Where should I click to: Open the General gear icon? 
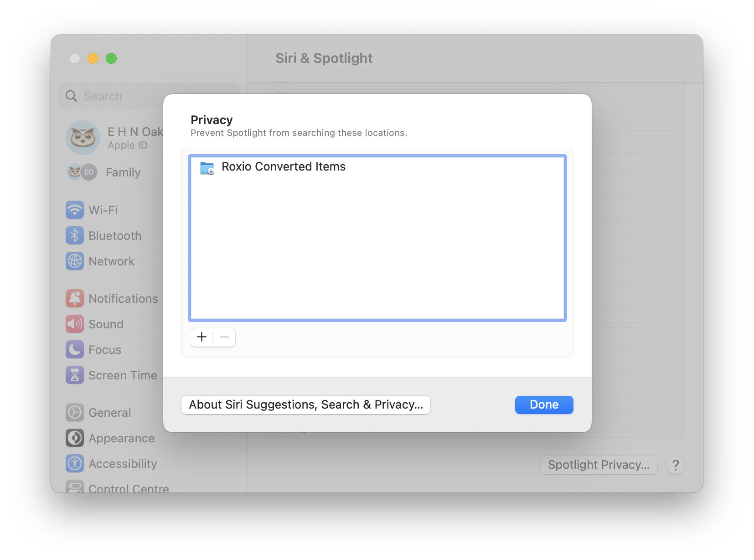tap(75, 413)
